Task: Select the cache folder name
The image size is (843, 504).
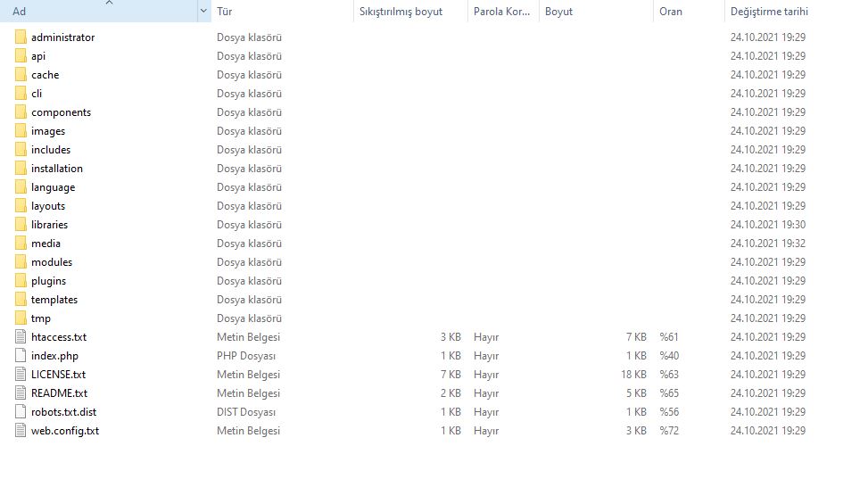Action: 45,75
